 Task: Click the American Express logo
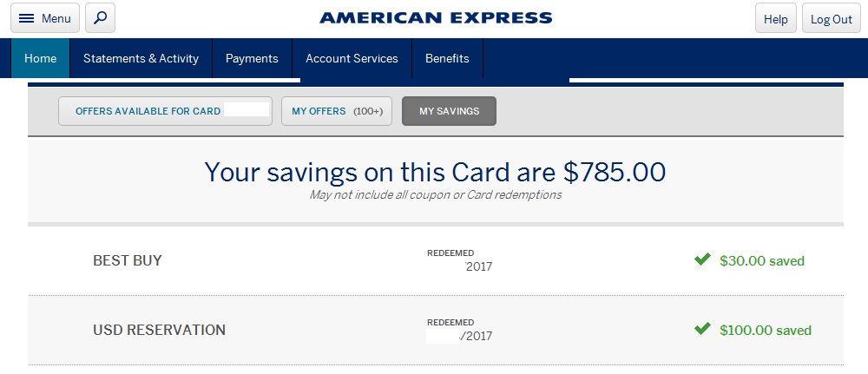(435, 18)
